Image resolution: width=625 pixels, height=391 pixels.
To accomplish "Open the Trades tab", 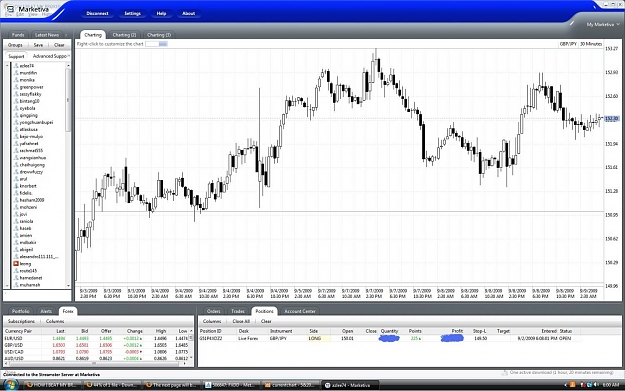I will click(238, 311).
